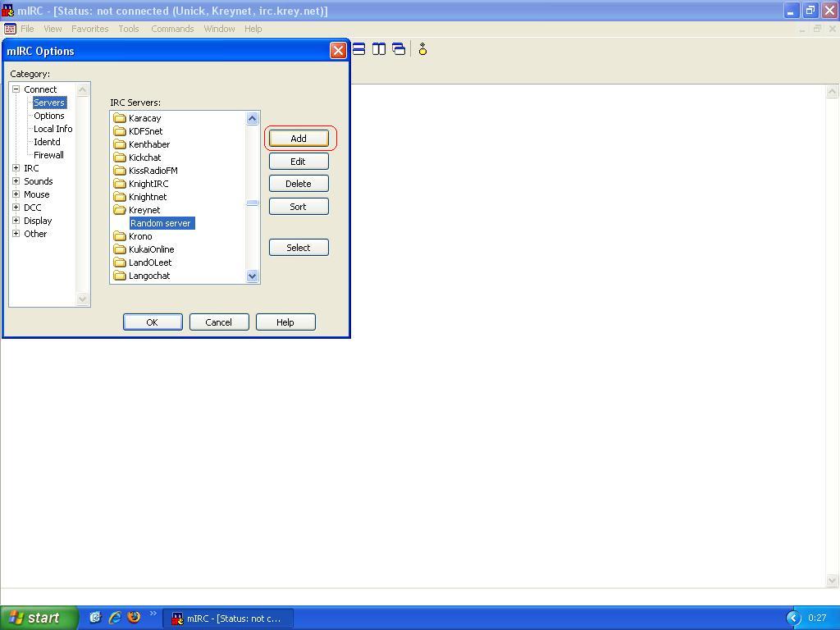
Task: Click the Kenthaber folder icon
Action: coord(120,144)
